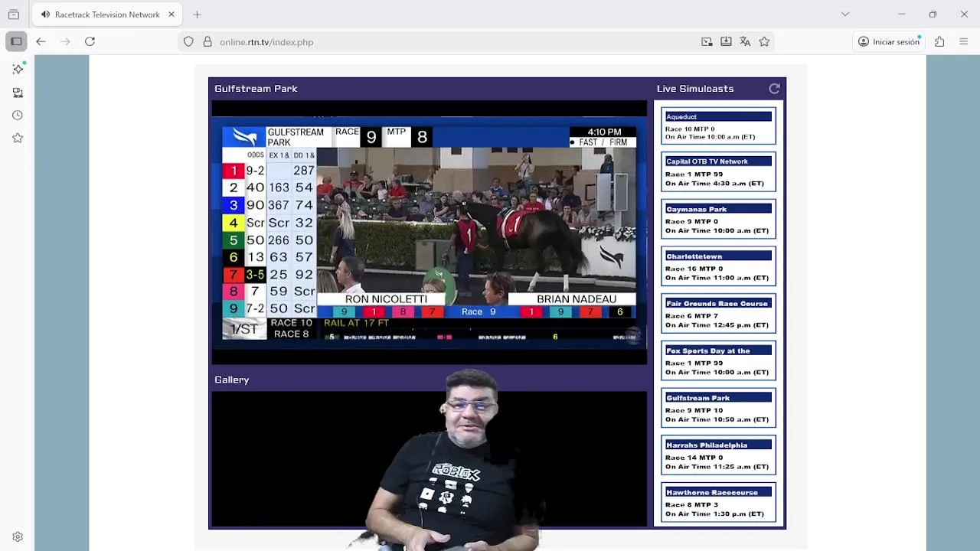Refresh the Live Simulcasts list
This screenshot has height=551, width=980.
click(774, 89)
